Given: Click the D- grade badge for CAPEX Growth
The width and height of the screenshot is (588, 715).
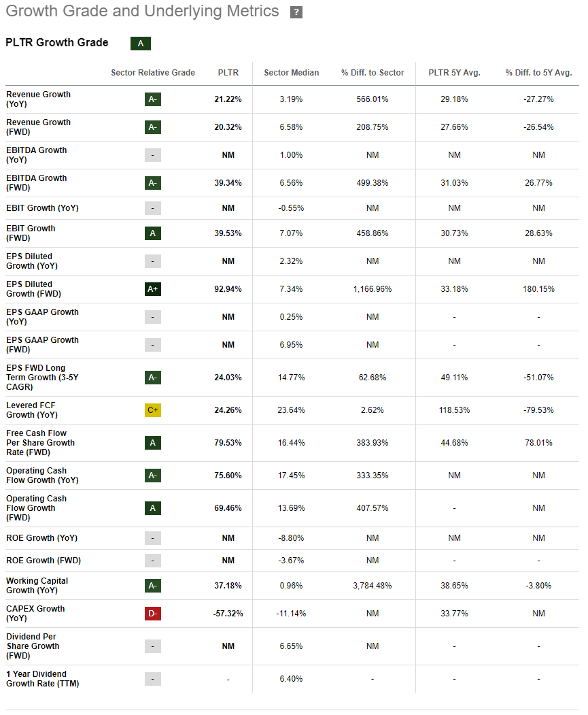Looking at the screenshot, I should click(x=153, y=614).
